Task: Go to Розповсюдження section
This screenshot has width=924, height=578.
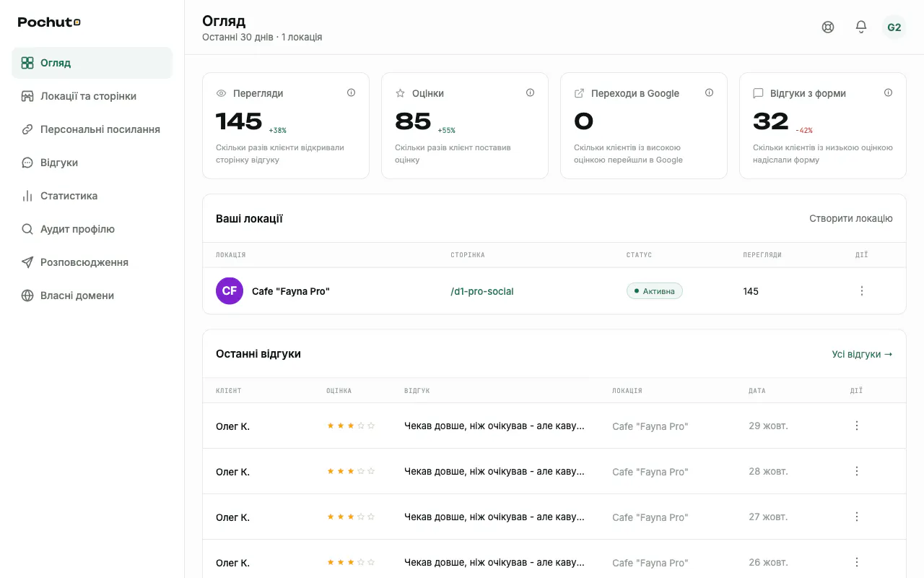Action: 92,262
